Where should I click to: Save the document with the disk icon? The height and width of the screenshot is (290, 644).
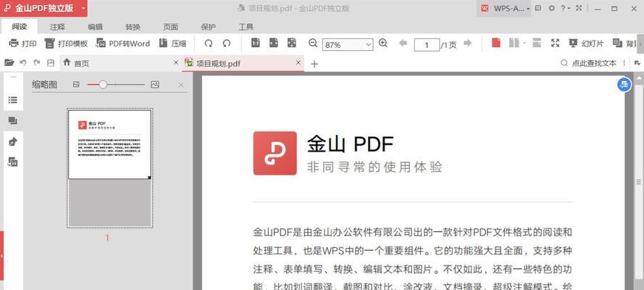(51, 63)
